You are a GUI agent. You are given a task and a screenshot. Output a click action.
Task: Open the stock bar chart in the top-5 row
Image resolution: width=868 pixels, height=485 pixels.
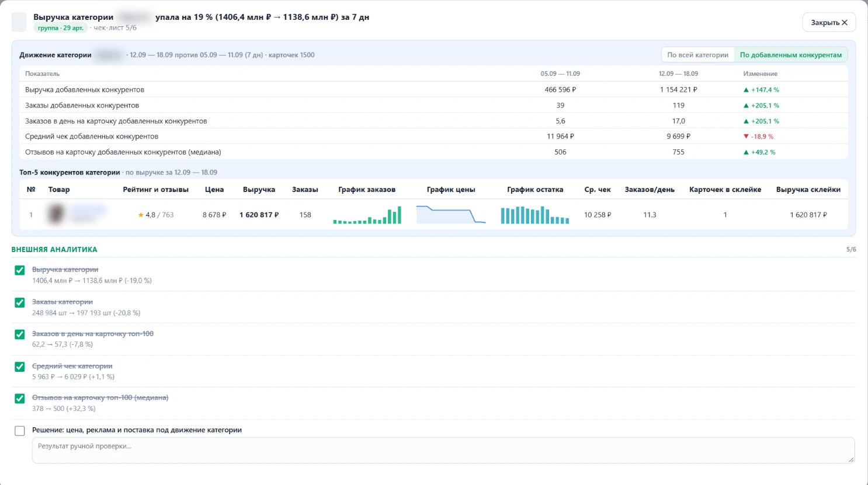coord(535,215)
